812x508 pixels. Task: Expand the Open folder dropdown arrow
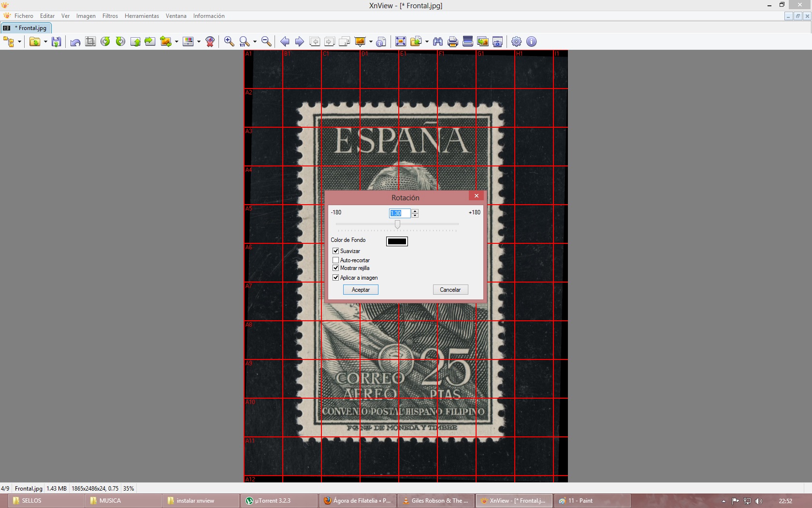click(45, 42)
